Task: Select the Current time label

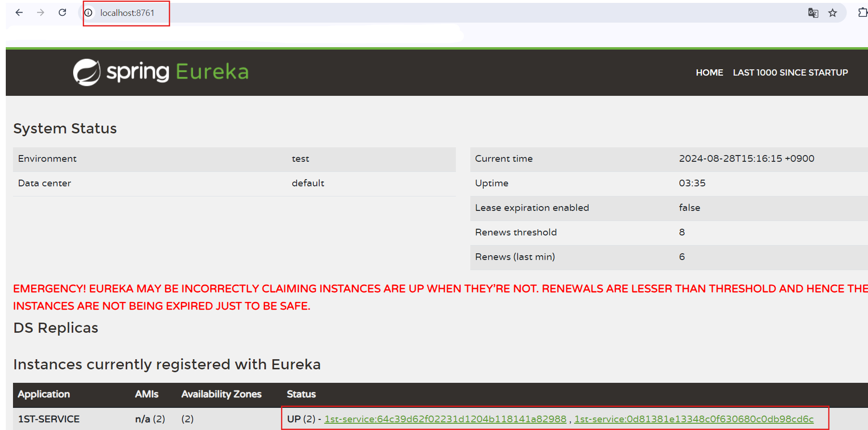Action: pos(504,159)
